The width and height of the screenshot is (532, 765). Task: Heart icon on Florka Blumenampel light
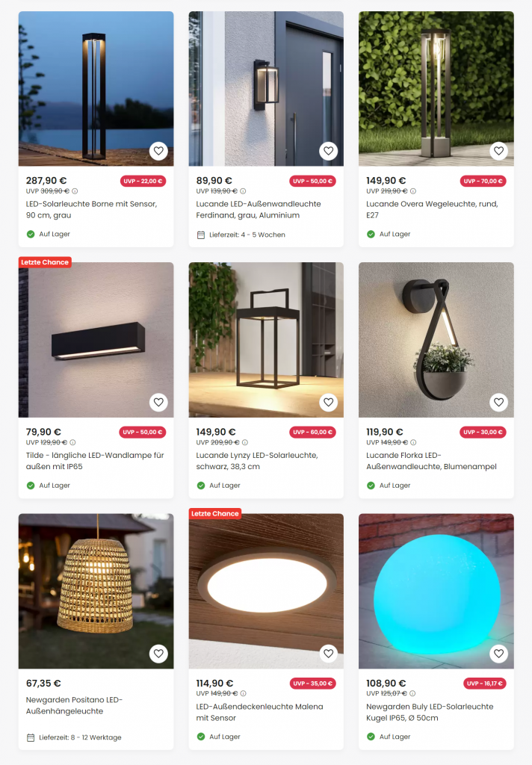[x=498, y=402]
